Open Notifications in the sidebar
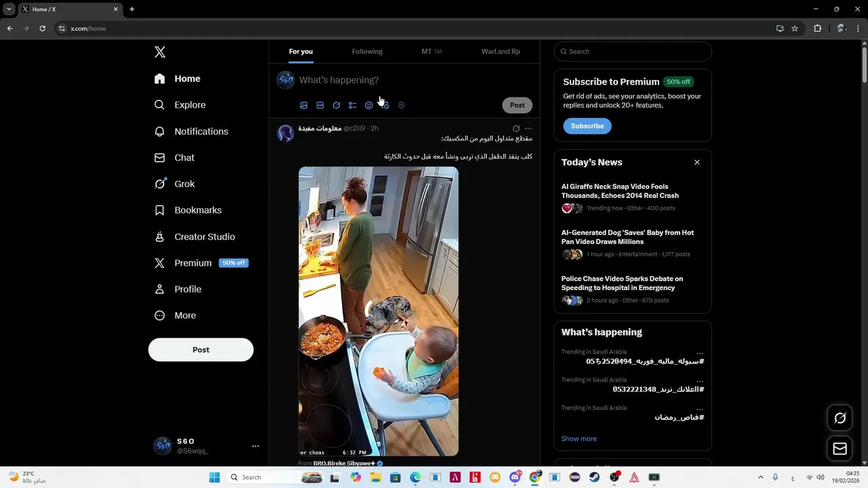Image resolution: width=868 pixels, height=488 pixels. pyautogui.click(x=191, y=131)
